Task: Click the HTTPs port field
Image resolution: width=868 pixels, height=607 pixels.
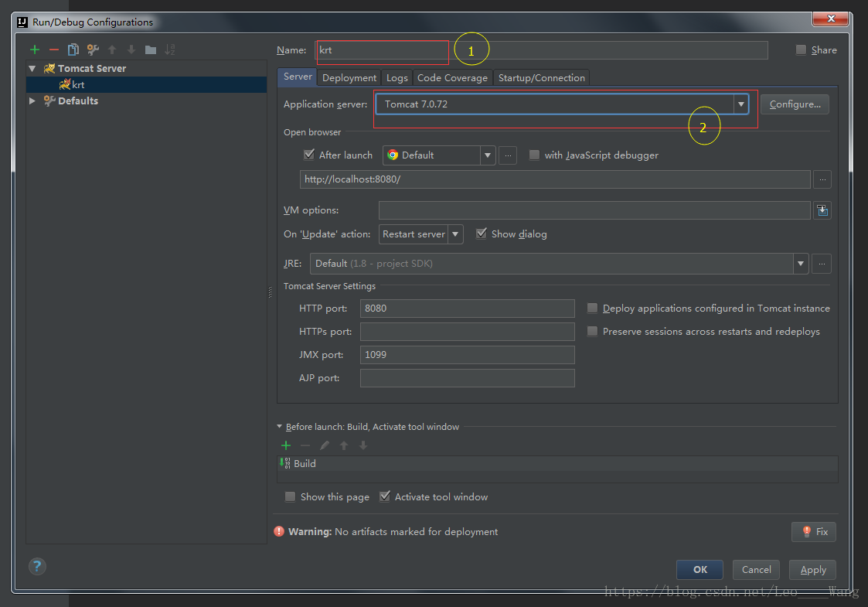Action: (467, 332)
